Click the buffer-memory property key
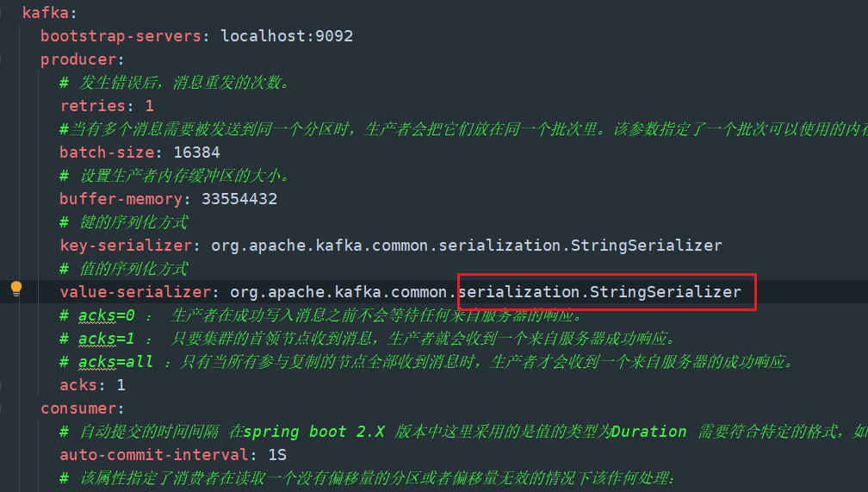Screen dimensions: 868x492 tap(120, 199)
